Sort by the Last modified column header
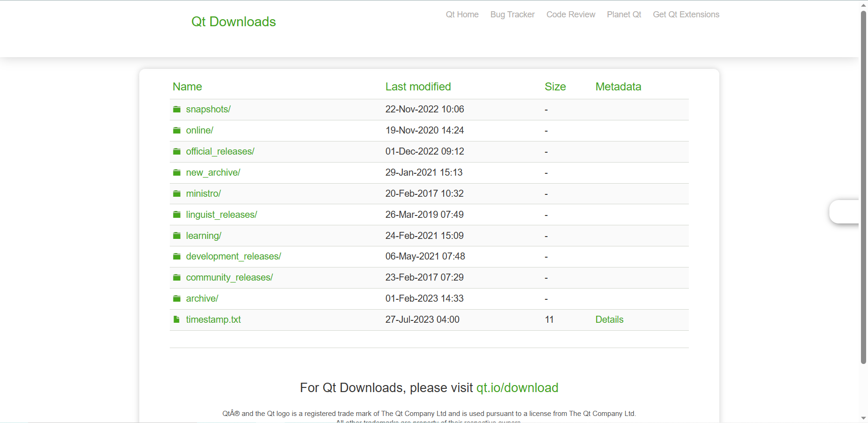This screenshot has height=423, width=868. (x=418, y=87)
